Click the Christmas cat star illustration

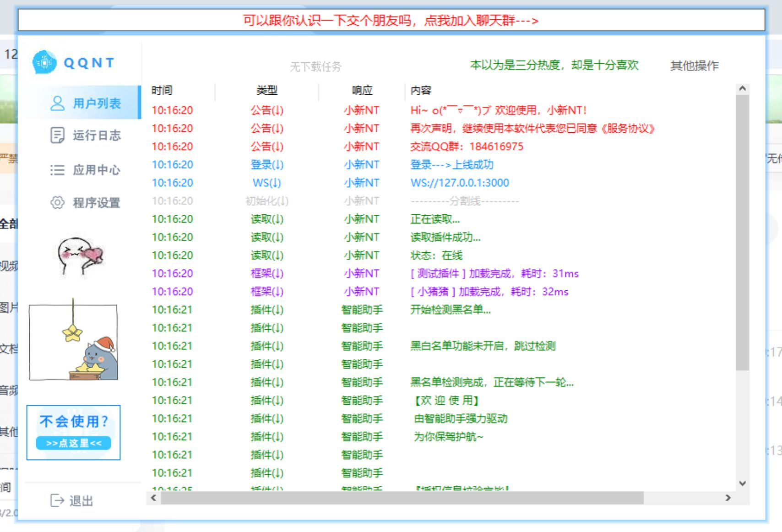point(73,341)
